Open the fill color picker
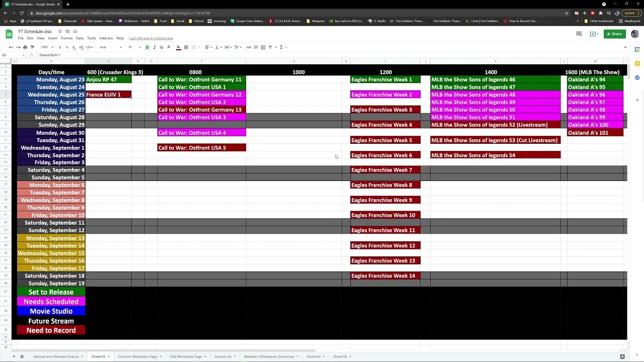Image resolution: width=644 pixels, height=362 pixels. [x=179, y=47]
